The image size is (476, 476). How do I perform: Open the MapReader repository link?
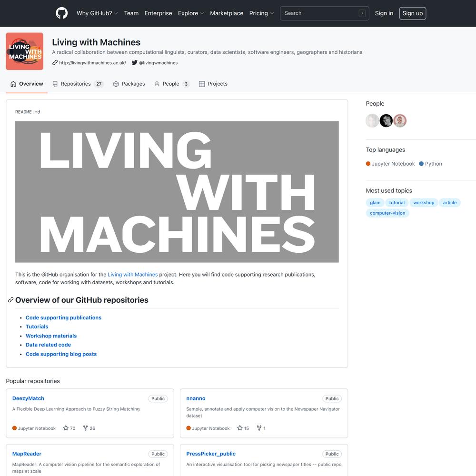point(27,454)
